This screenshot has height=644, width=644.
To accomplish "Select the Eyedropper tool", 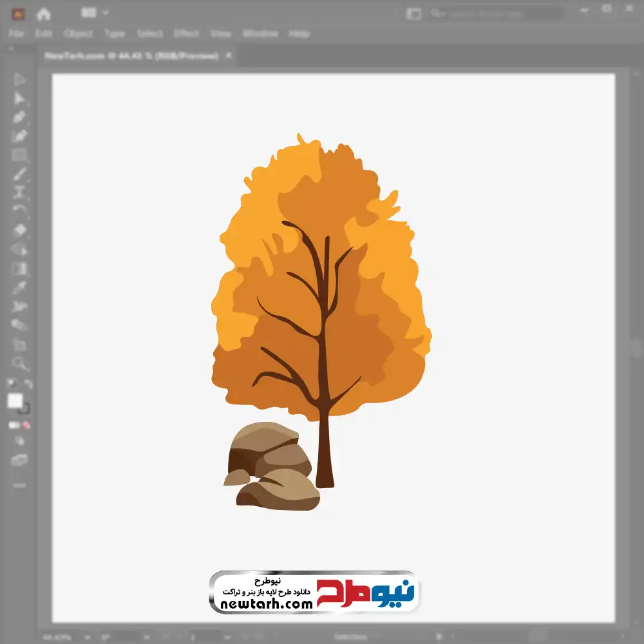I will [x=19, y=287].
